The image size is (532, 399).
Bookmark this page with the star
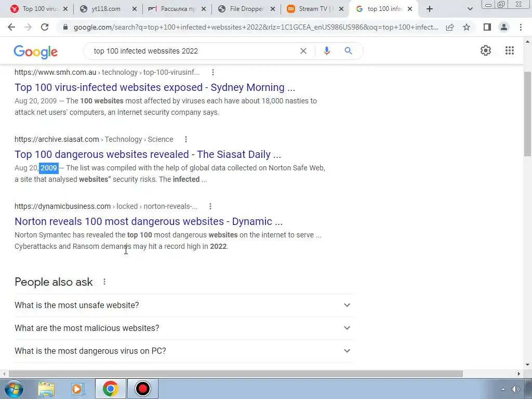coord(467,27)
